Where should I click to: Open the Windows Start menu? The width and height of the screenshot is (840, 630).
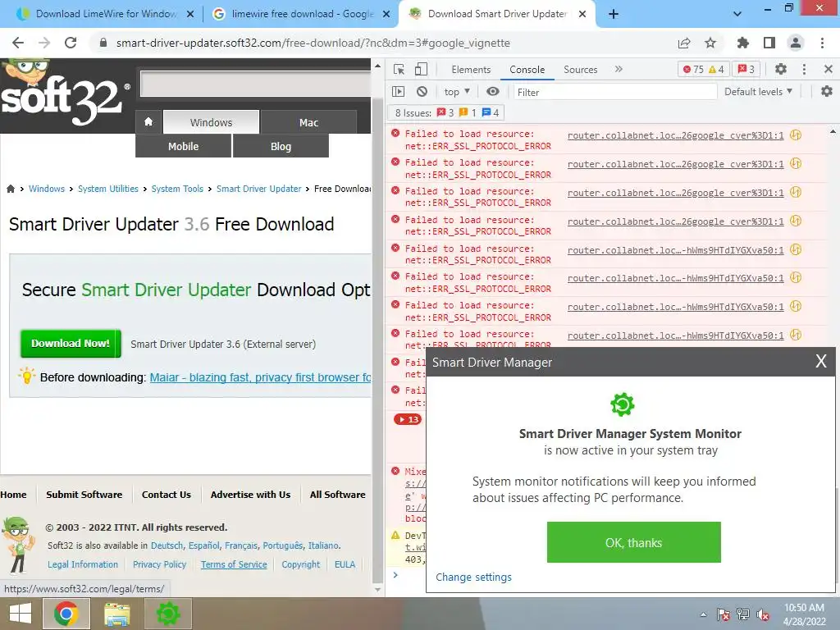(x=21, y=614)
